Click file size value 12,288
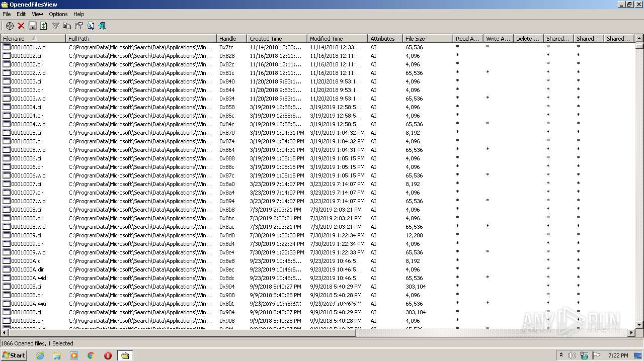 414,235
